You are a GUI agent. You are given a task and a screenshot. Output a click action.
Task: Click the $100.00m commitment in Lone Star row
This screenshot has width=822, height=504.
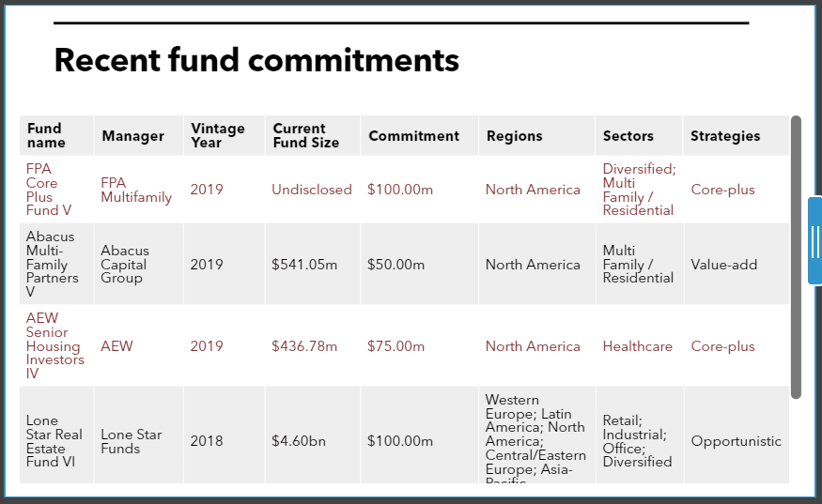tap(400, 441)
